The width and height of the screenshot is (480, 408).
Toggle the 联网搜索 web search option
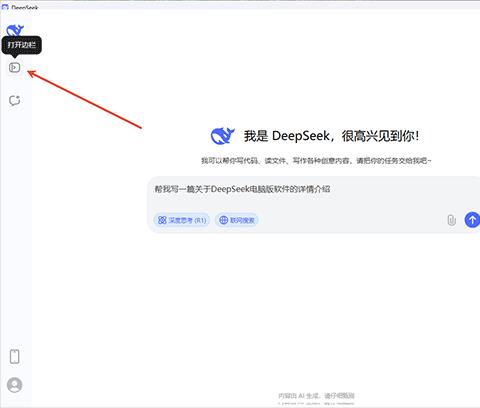[x=237, y=220]
